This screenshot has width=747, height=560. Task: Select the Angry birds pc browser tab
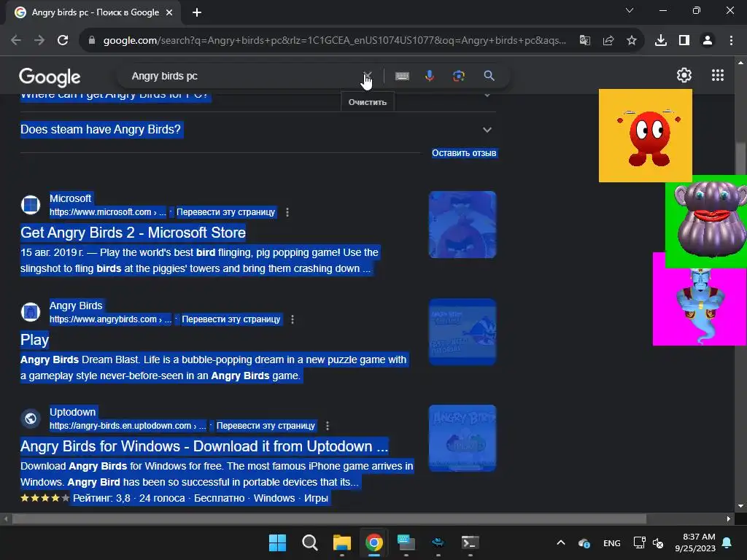pos(93,12)
